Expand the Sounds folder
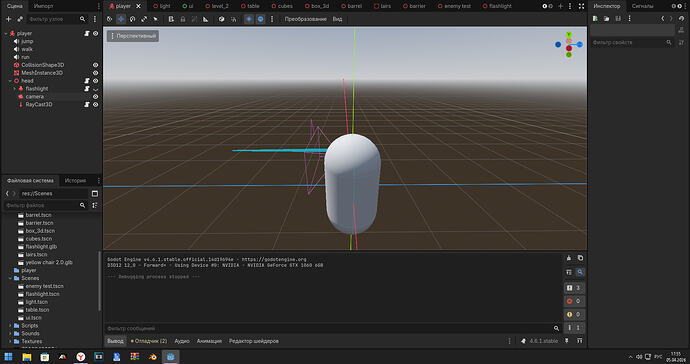This screenshot has height=364, width=690. click(10, 334)
